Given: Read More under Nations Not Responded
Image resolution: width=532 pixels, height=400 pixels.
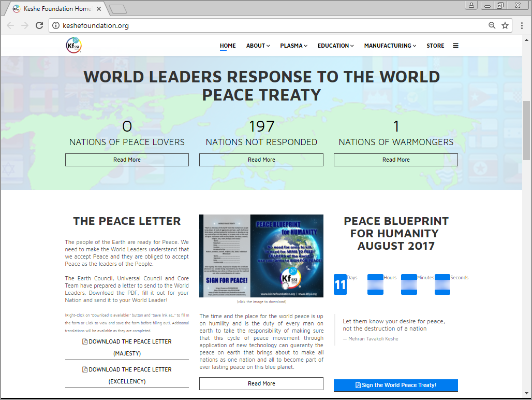Looking at the screenshot, I should point(261,160).
